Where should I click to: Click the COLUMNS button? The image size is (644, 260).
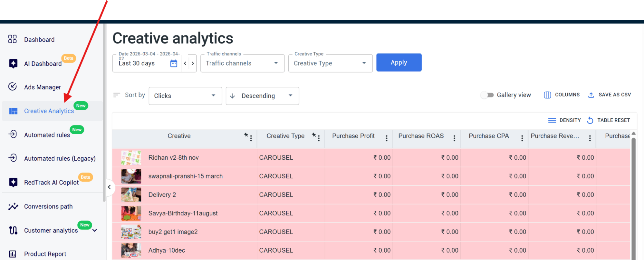pyautogui.click(x=562, y=95)
